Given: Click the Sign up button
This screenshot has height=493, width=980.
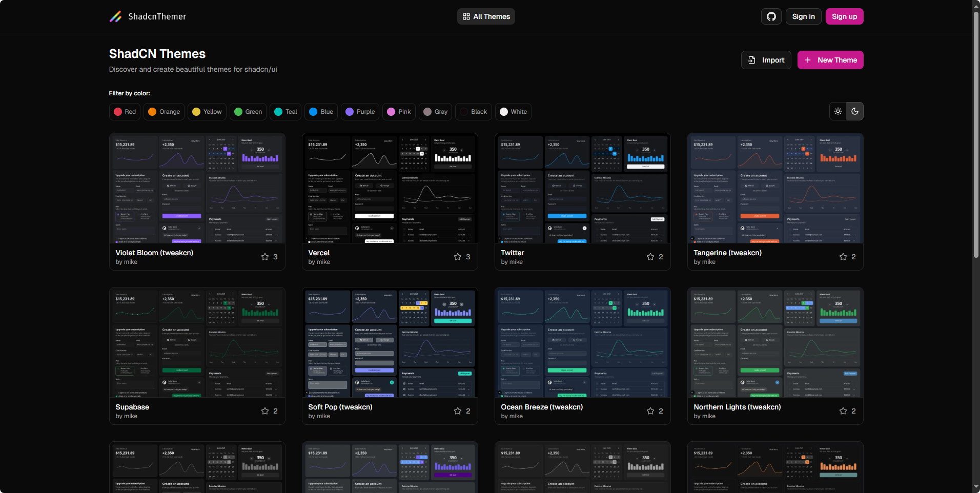Looking at the screenshot, I should [844, 16].
